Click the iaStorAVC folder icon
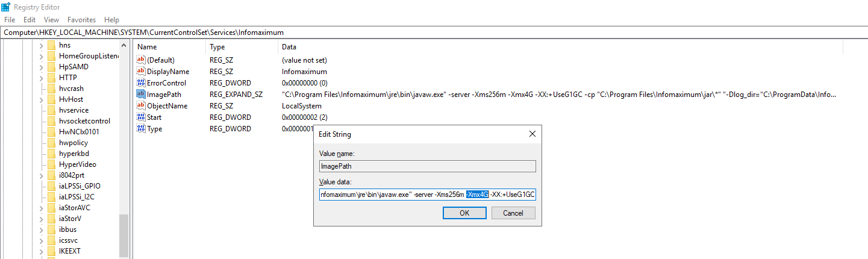 (52, 208)
